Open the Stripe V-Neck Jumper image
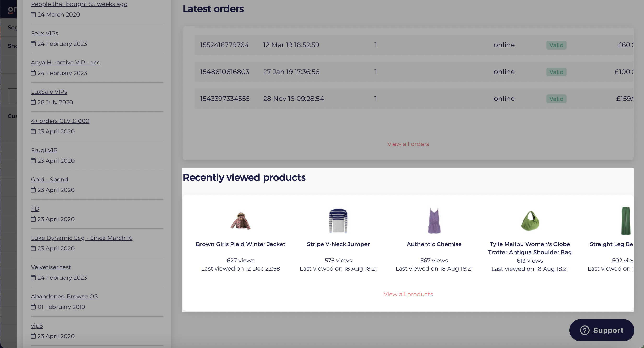Image resolution: width=644 pixels, height=348 pixels. pyautogui.click(x=338, y=220)
